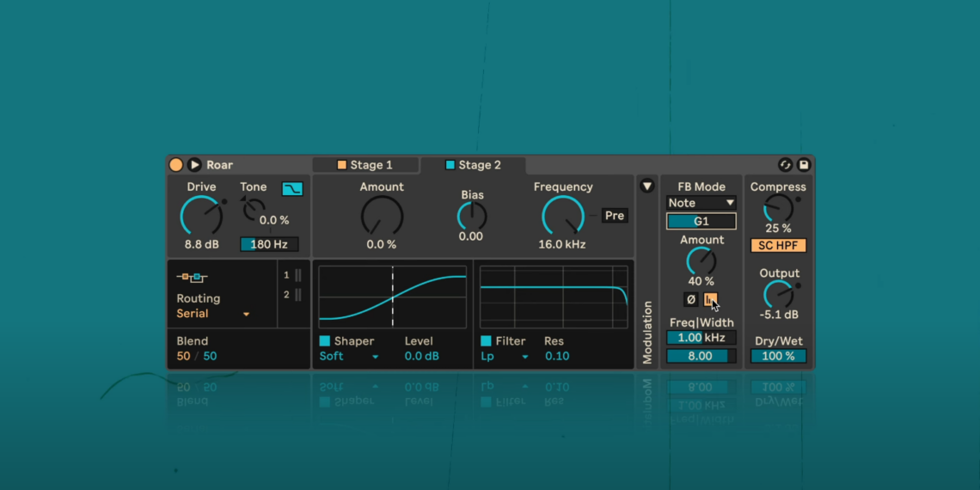Screen dimensions: 980x490
Task: Click the play-arrow icon beside Roar title
Action: [x=194, y=165]
